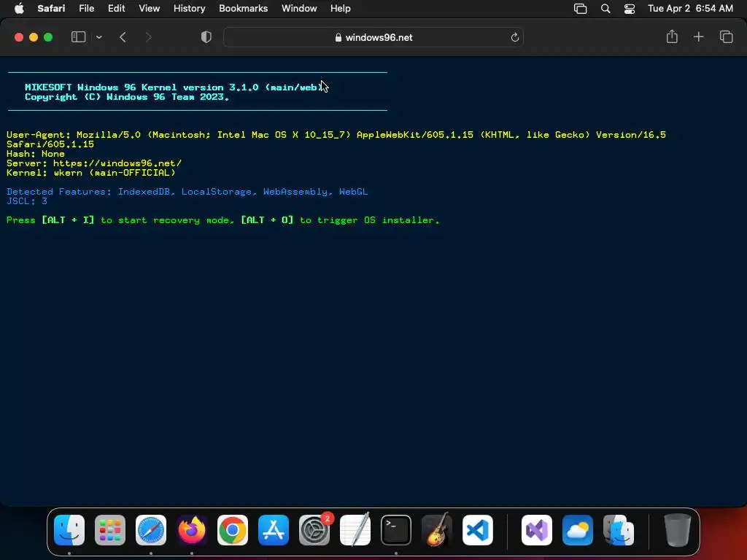
Task: Open the Bookmarks menu
Action: (243, 9)
